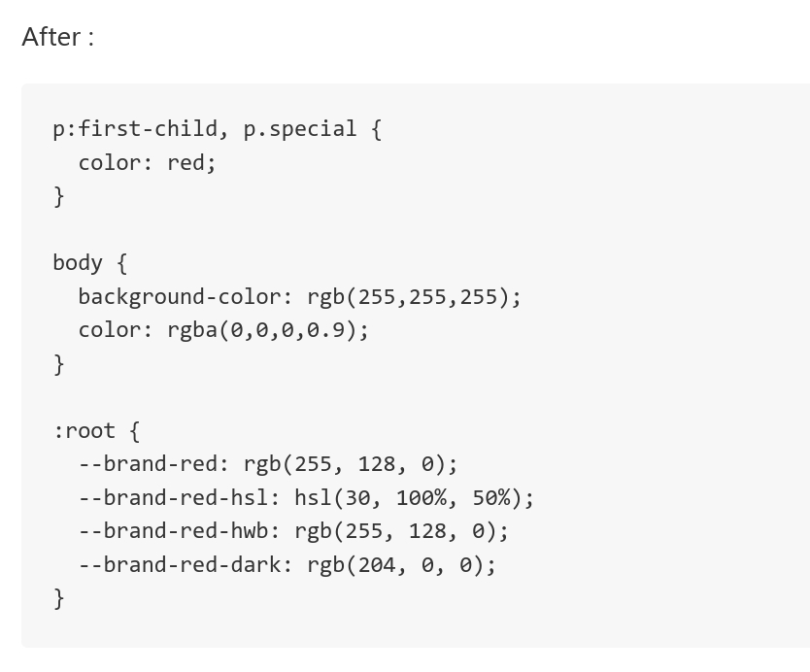
Task: Click the closing brace of body rule
Action: coord(59,365)
